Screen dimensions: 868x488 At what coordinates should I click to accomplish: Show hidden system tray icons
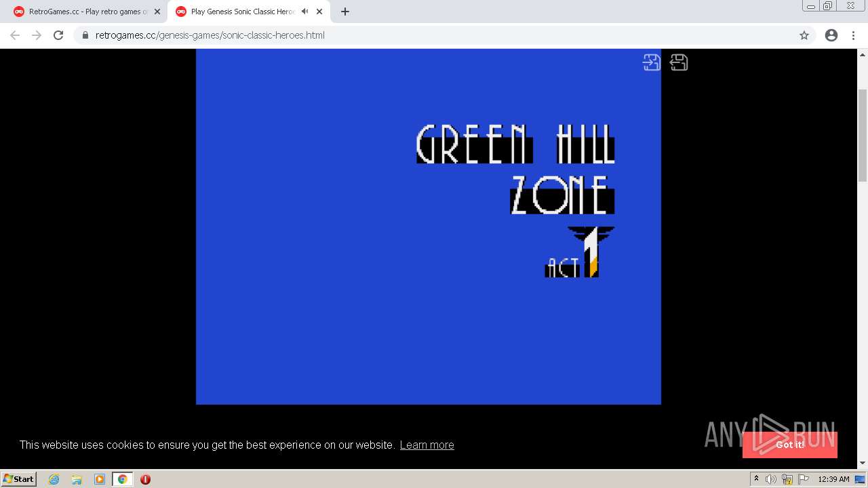pyautogui.click(x=756, y=479)
